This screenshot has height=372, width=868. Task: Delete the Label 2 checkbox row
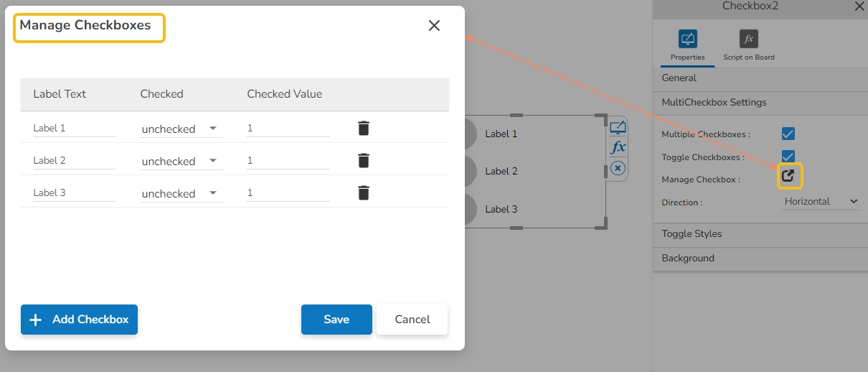(364, 160)
